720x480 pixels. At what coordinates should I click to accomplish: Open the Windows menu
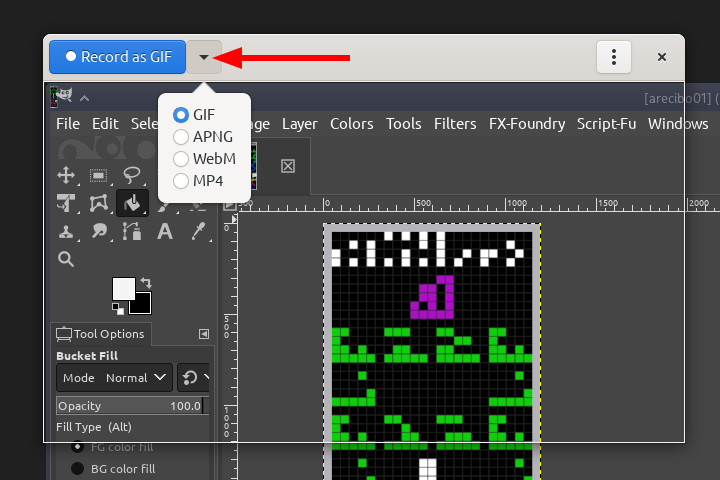[x=678, y=124]
